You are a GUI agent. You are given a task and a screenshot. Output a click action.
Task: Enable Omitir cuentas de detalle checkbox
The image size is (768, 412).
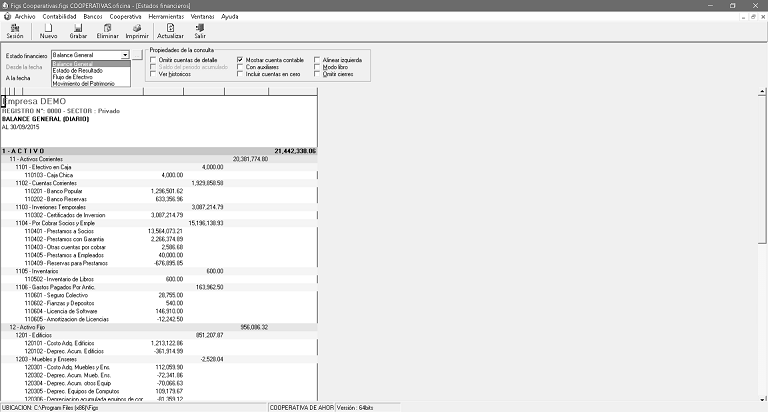(x=154, y=60)
